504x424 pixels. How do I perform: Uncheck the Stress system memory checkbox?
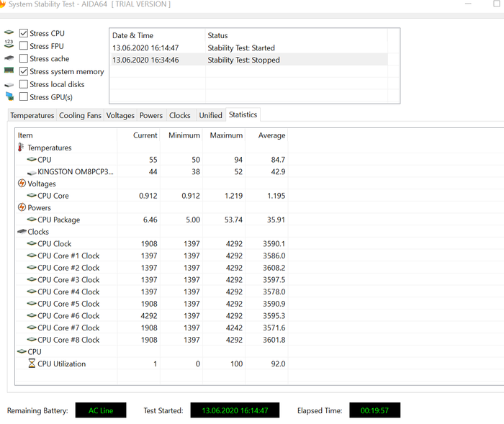click(x=24, y=71)
